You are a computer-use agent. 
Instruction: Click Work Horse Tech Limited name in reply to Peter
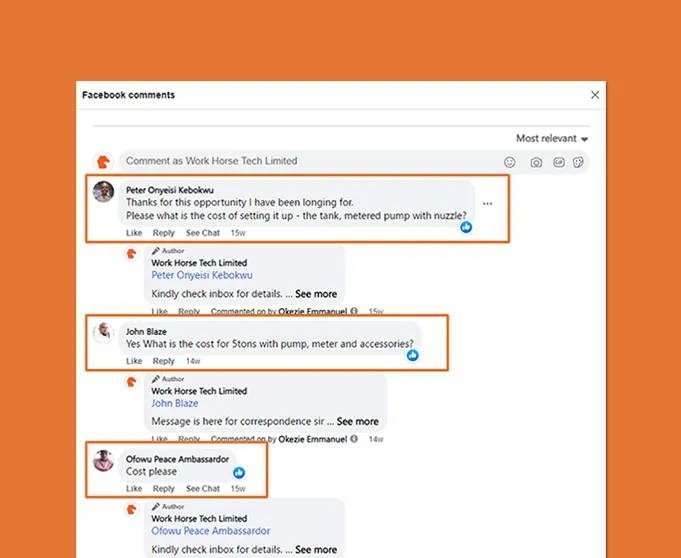coord(199,263)
